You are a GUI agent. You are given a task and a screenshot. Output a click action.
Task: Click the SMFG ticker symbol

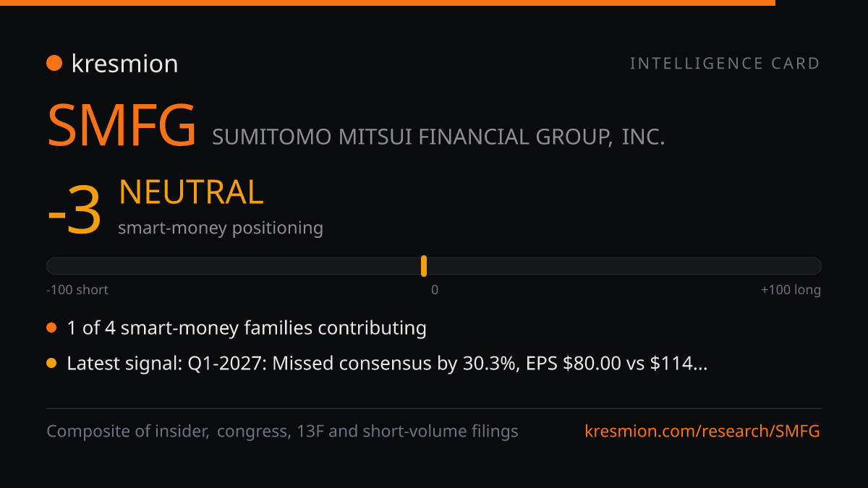point(122,127)
